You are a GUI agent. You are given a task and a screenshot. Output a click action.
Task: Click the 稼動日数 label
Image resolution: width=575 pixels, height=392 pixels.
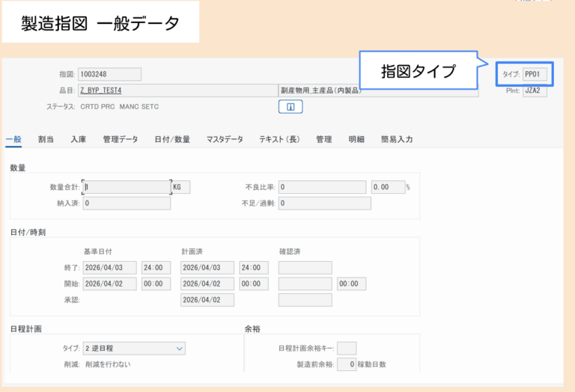tap(372, 364)
